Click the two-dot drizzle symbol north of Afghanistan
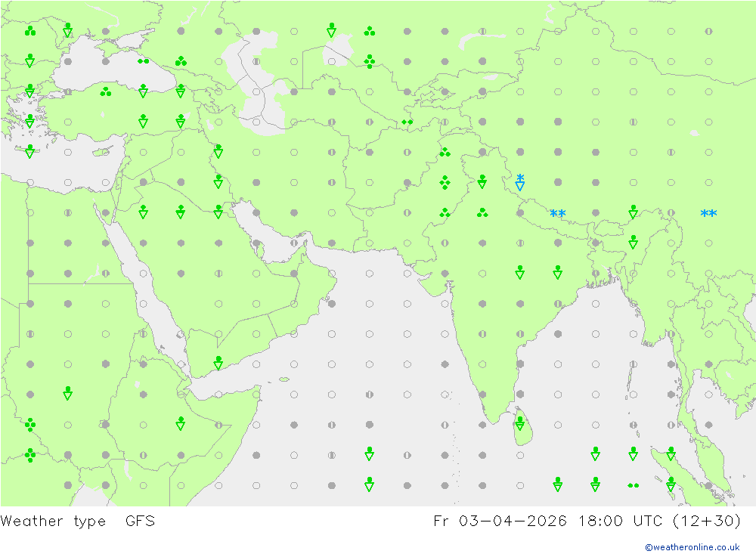The image size is (756, 554). (x=407, y=122)
